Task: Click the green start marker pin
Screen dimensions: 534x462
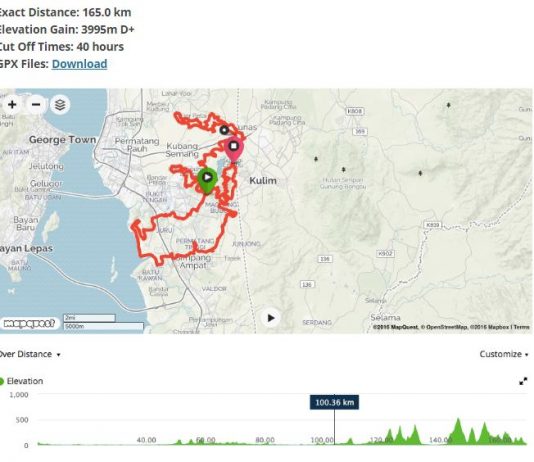Action: (207, 180)
